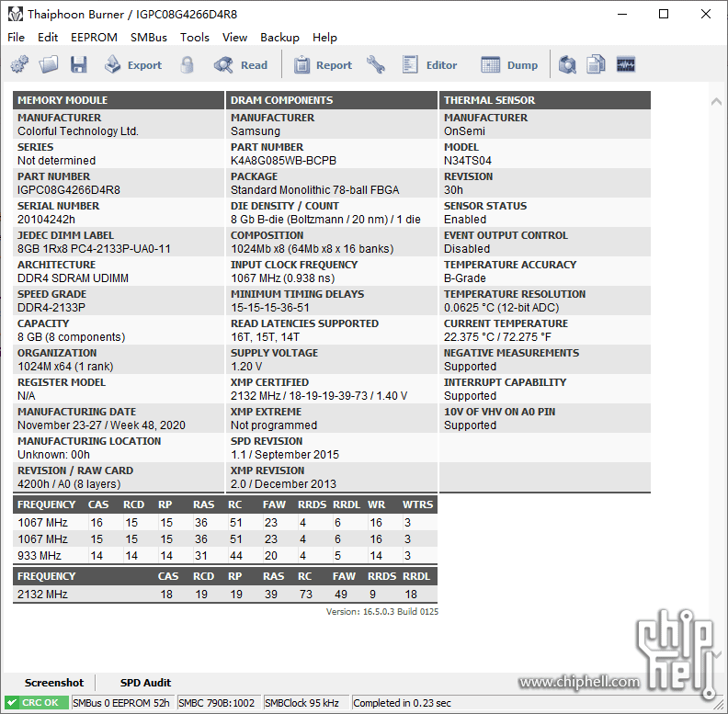728x714 pixels.
Task: Click the copy documents toolbar icon
Action: click(x=597, y=65)
